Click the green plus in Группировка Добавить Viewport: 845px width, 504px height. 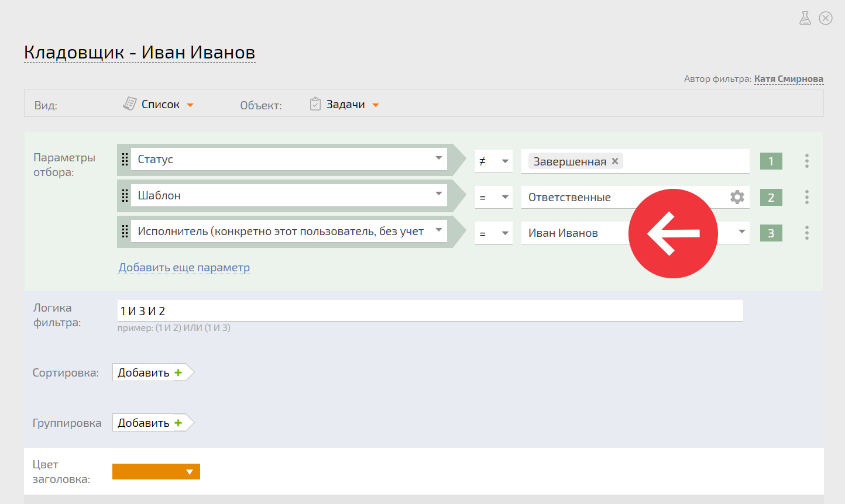(178, 423)
